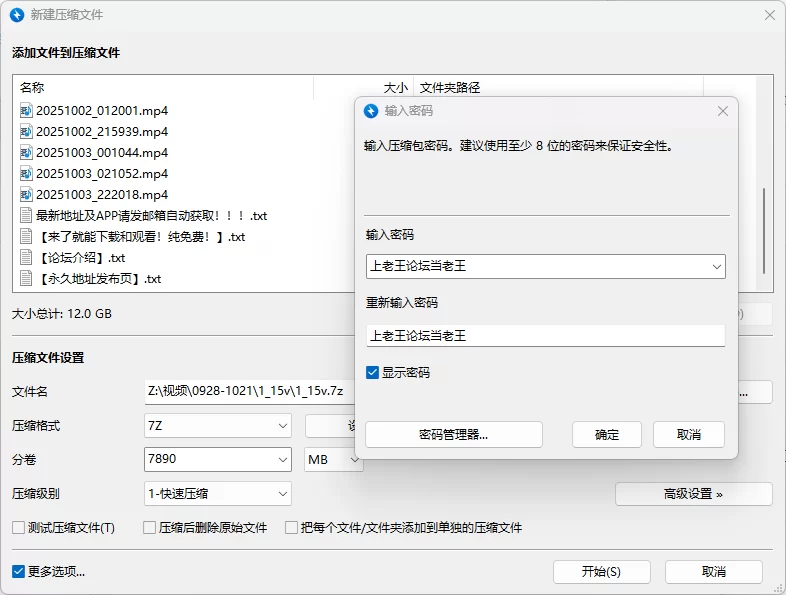Close the 输入密码 password dialog
This screenshot has width=786, height=595.
point(722,111)
